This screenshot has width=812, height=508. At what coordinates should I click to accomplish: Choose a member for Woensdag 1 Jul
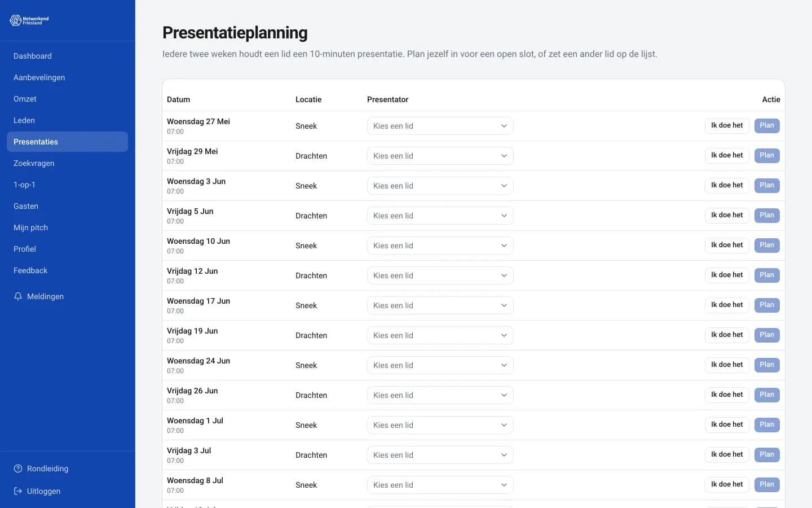[x=440, y=425]
